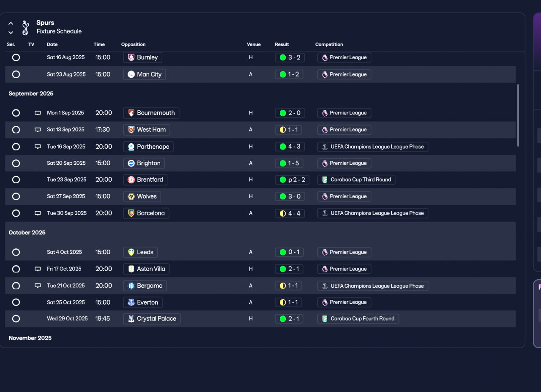Open the Premier League link in the Man City row
Screen dimensions: 541x392
[344, 74]
